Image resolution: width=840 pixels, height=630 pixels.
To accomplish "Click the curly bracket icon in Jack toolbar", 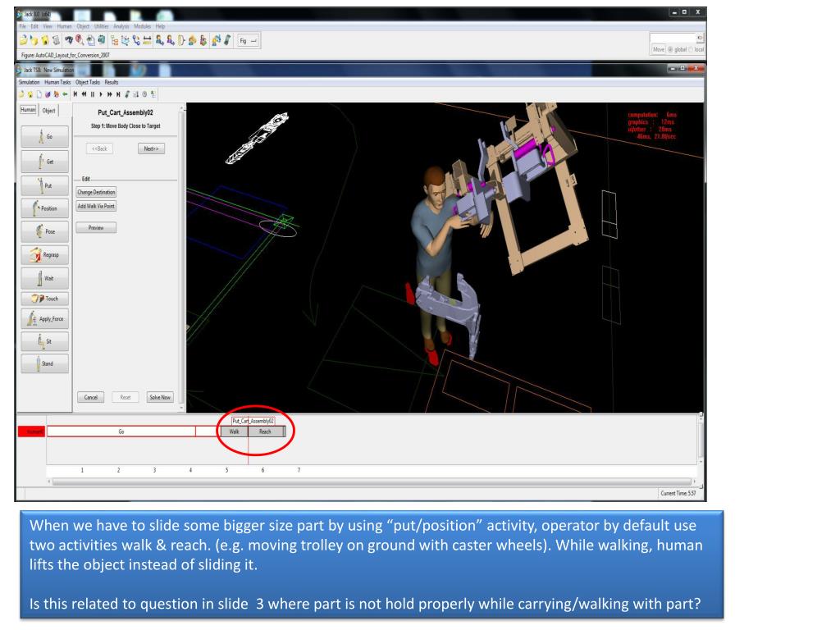I will 181,40.
